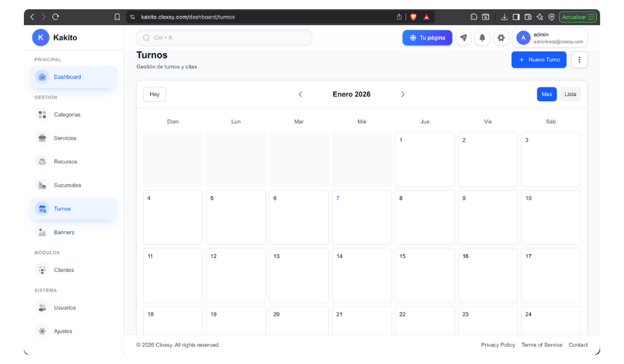The image size is (624, 364).
Task: Focus the Ctrl + K search field
Action: click(x=225, y=38)
